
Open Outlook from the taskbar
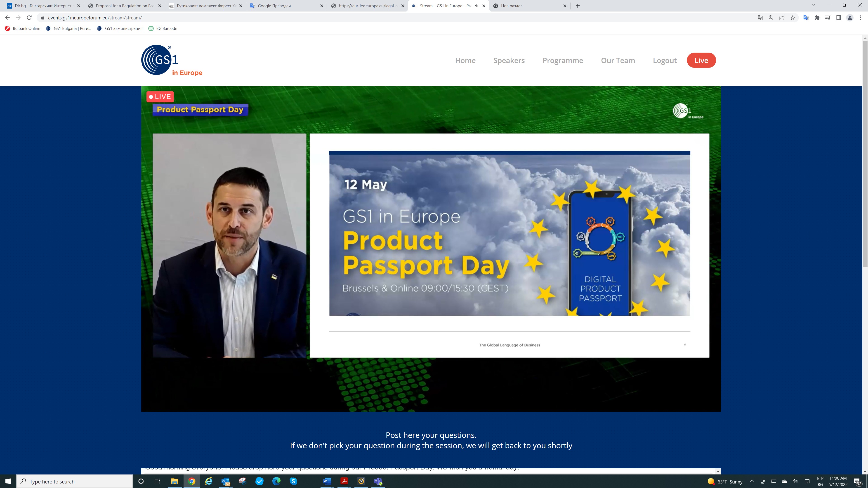click(225, 481)
